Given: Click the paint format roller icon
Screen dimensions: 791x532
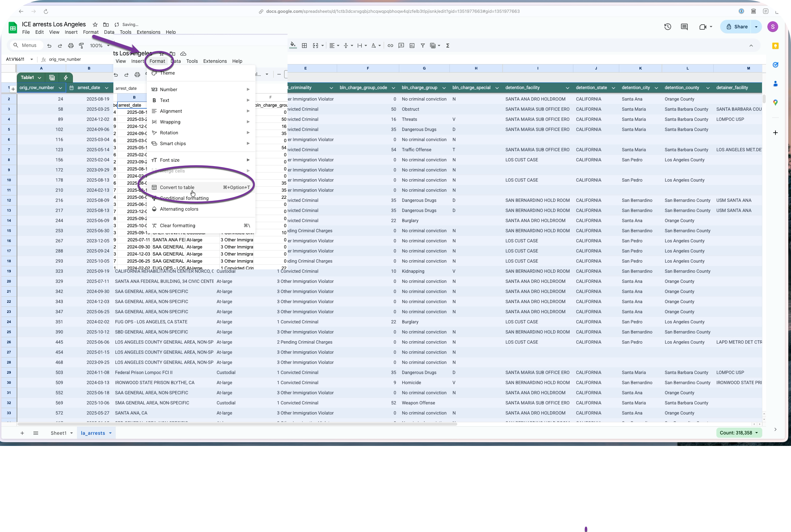Looking at the screenshot, I should [81, 46].
